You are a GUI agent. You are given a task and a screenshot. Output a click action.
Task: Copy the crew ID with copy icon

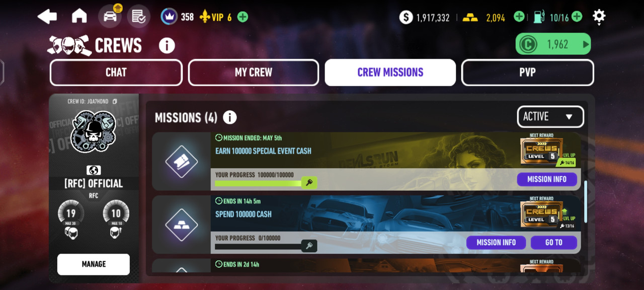tap(115, 102)
